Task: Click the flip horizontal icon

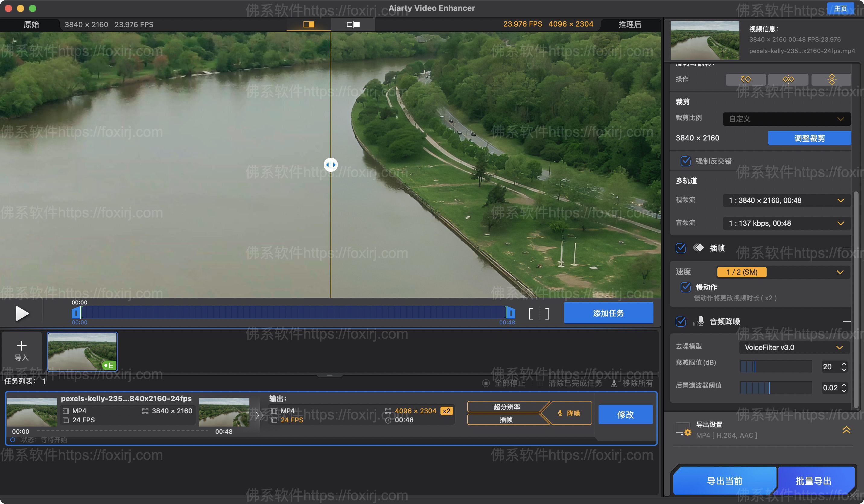Action: [788, 79]
